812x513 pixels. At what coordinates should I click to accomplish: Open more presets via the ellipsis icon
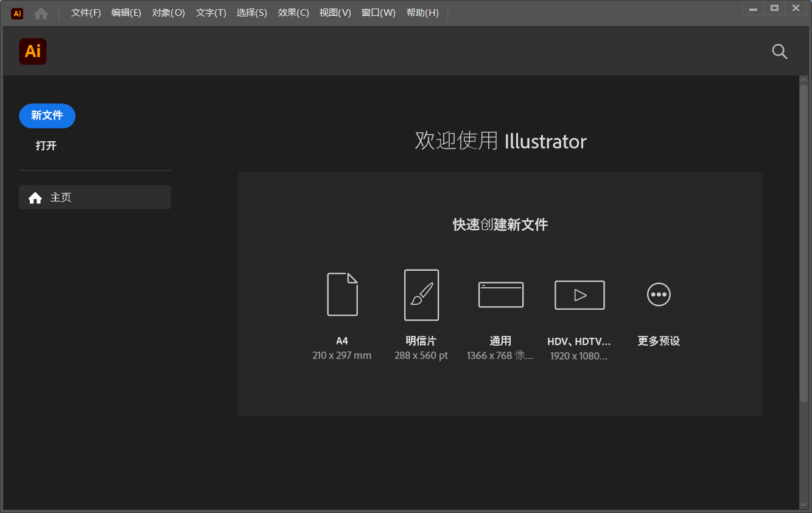[x=659, y=295]
